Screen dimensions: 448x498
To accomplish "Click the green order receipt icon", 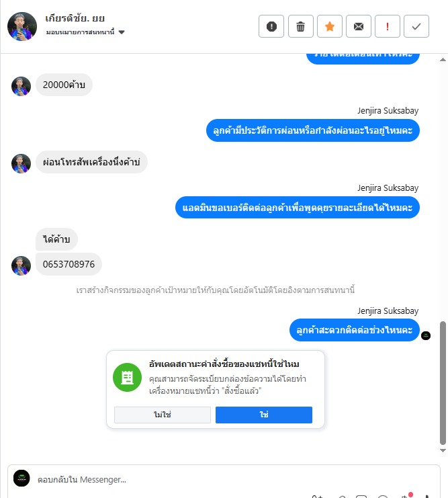I will (128, 377).
